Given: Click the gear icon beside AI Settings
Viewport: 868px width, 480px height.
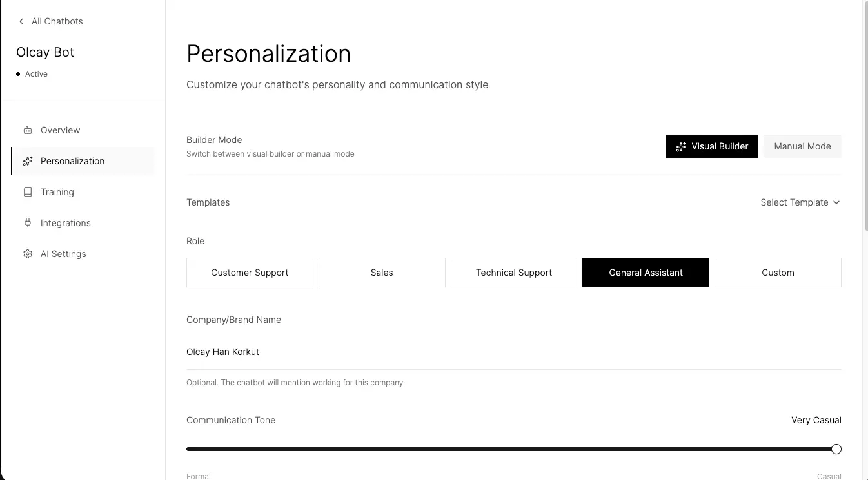Looking at the screenshot, I should [x=28, y=254].
